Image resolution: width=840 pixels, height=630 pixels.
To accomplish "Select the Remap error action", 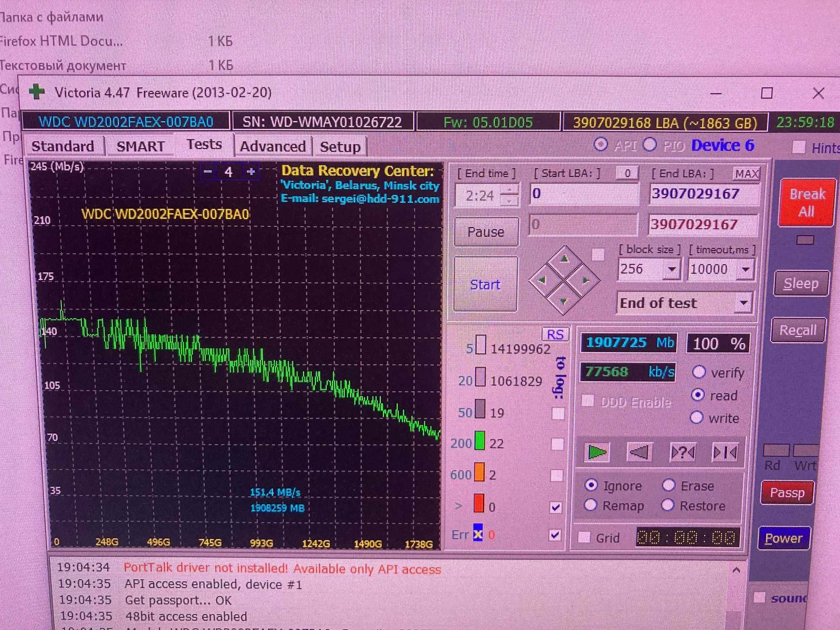I will click(591, 505).
